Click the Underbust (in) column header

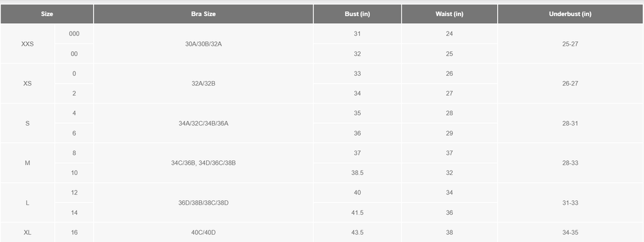coord(570,14)
